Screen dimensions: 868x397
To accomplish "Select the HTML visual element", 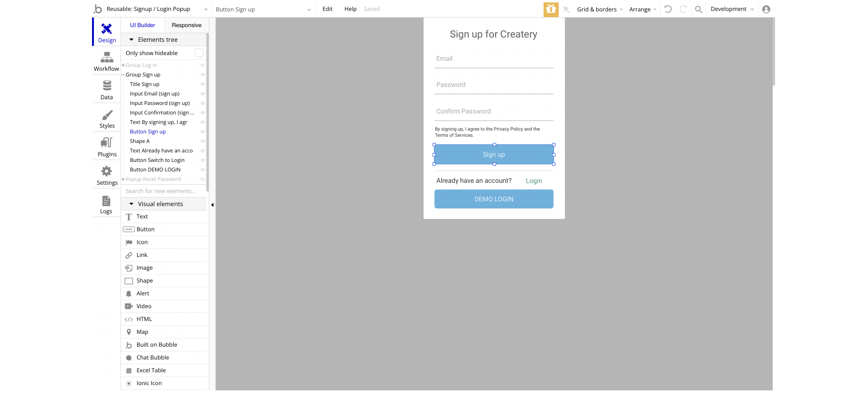I will (164, 319).
